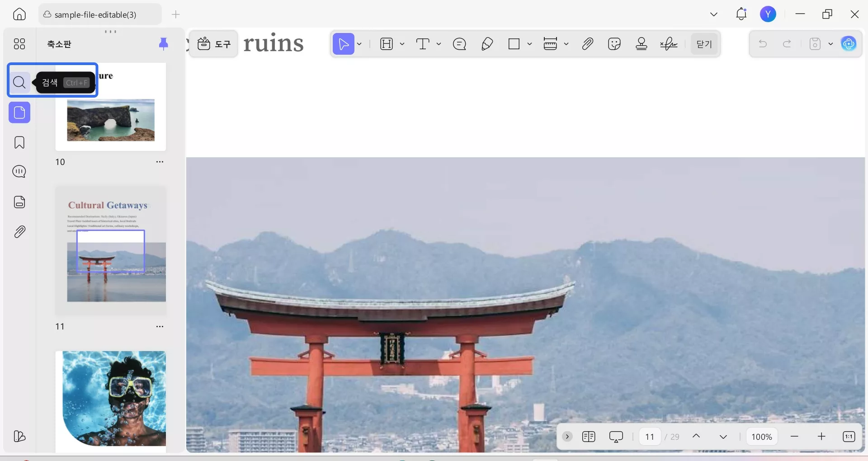Open the comments panel in sidebar
The width and height of the screenshot is (868, 461).
pyautogui.click(x=19, y=172)
